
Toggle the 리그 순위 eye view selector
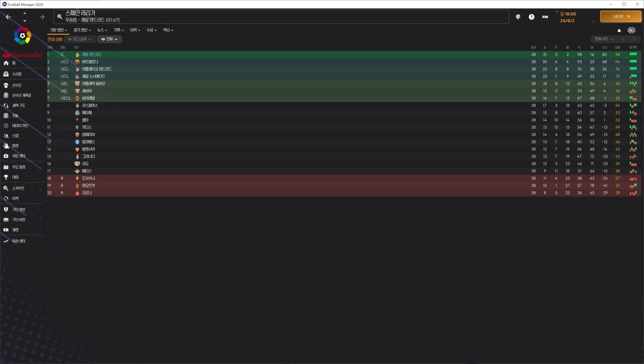(79, 39)
